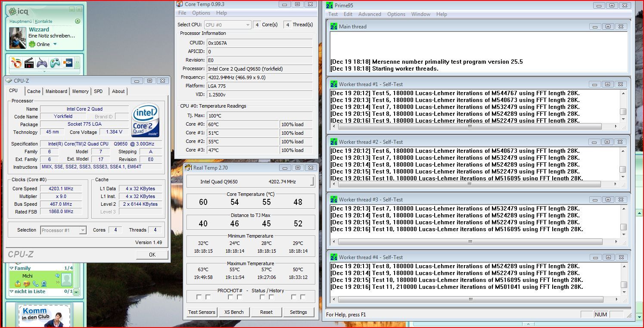Click the CPU-Z title bar icon
Image resolution: width=644 pixels, height=328 pixels.
(x=9, y=80)
